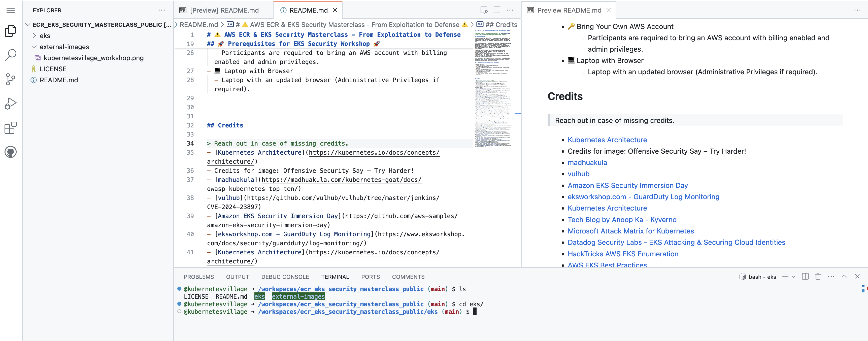Split the terminal panel
Screen dimensions: 868x341
(x=805, y=276)
